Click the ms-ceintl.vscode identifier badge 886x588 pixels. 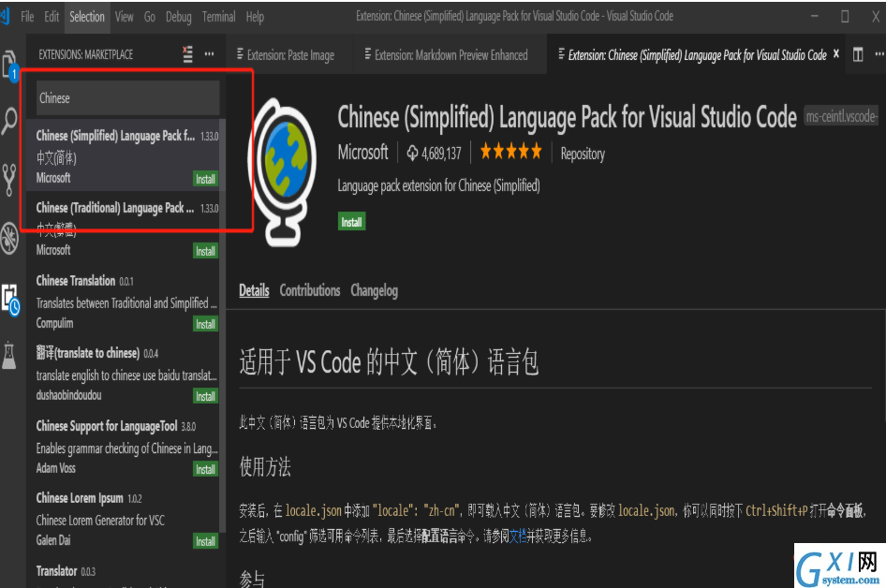coord(841,116)
